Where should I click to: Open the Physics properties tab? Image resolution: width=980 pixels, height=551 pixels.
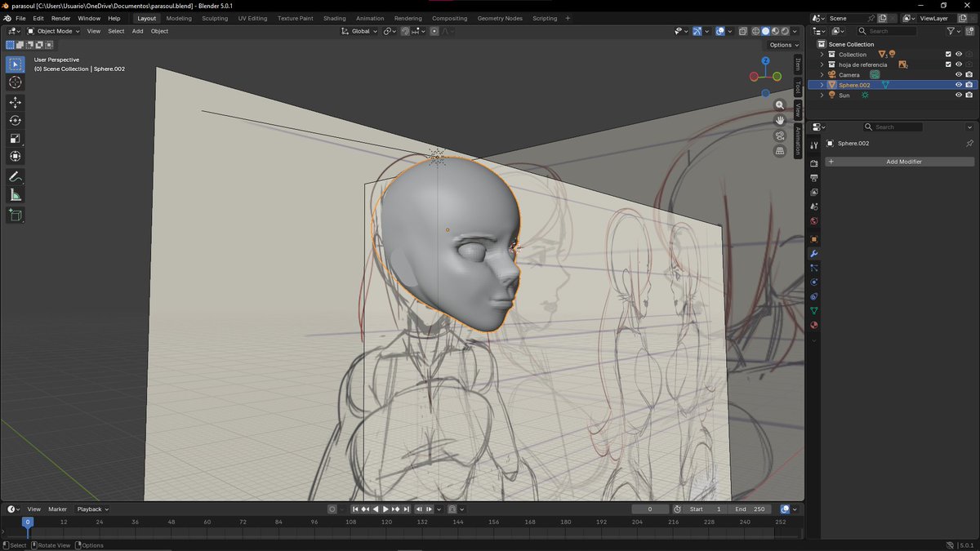pos(814,282)
